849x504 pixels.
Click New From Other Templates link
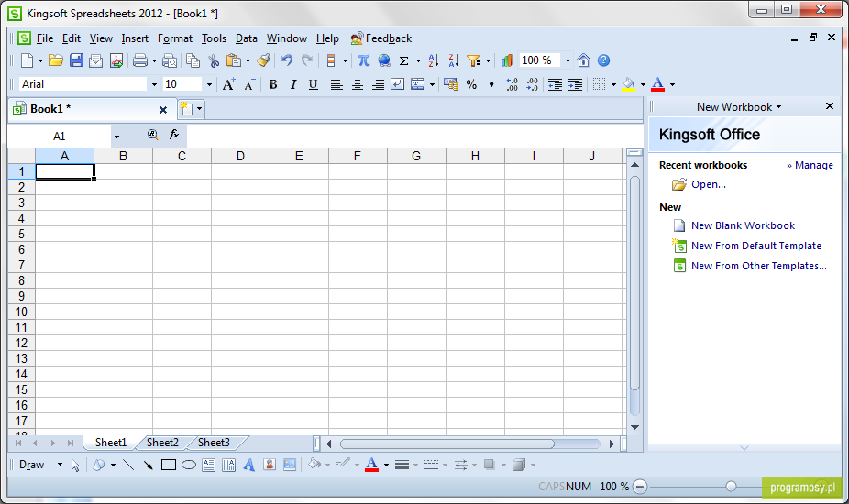(758, 266)
